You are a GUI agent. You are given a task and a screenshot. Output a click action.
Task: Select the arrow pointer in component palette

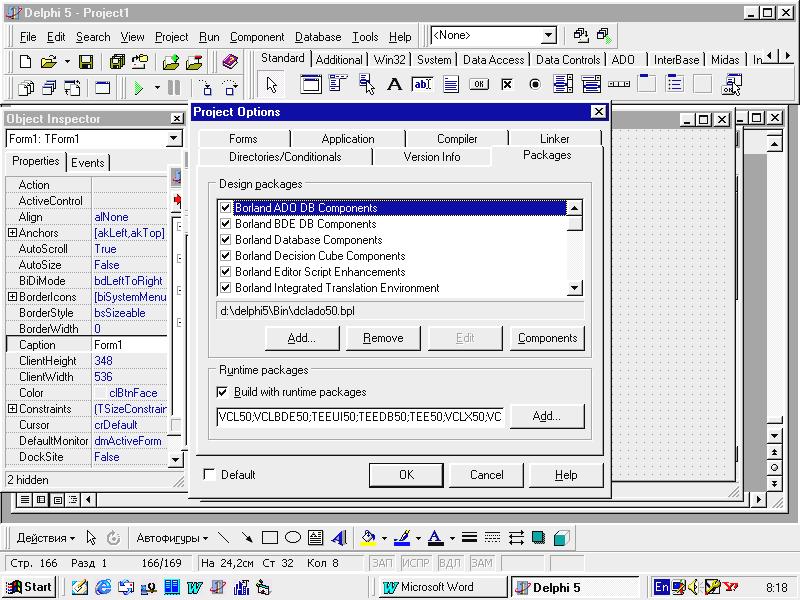click(271, 84)
